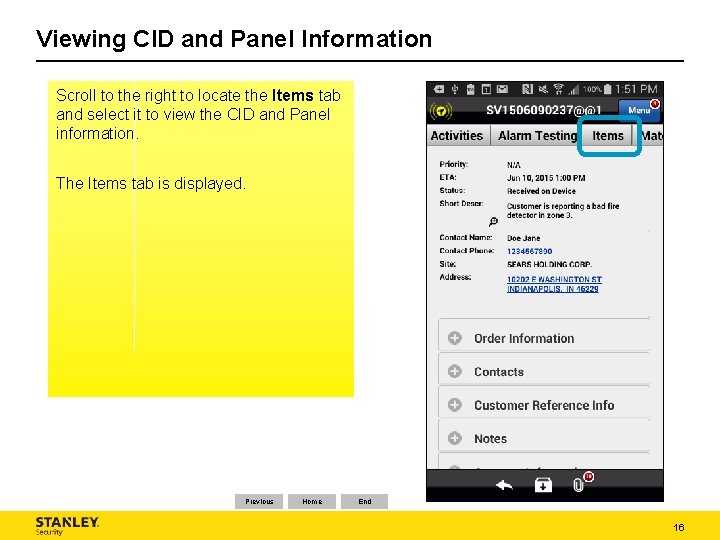Open the 10202 E Washington St address link
This screenshot has height=540, width=720.
tap(554, 284)
